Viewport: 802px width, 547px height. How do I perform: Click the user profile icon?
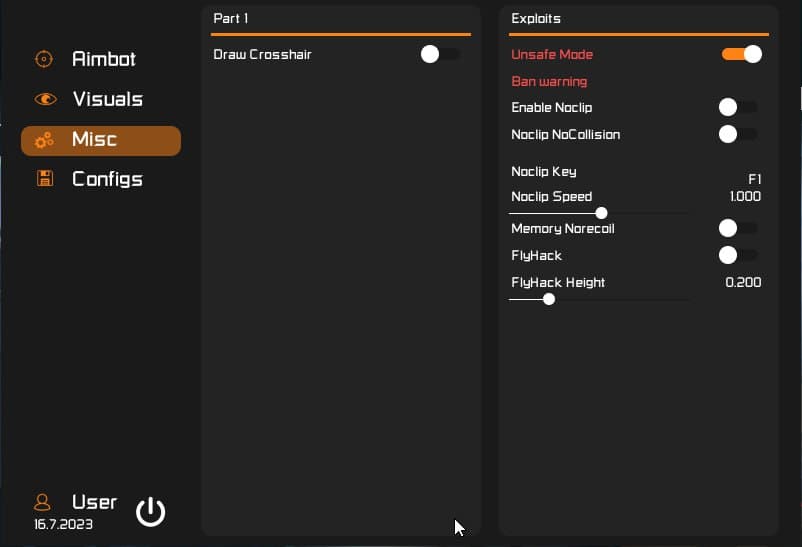coord(42,501)
